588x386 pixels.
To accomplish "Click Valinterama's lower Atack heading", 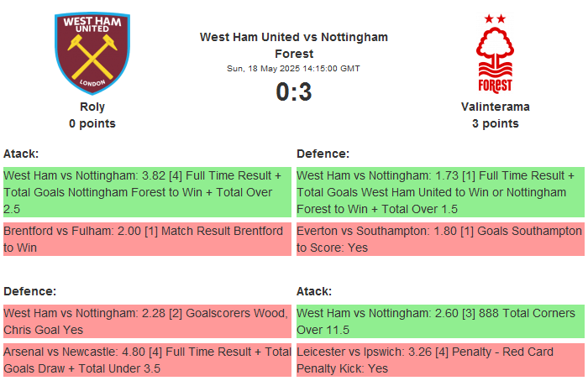I will [x=314, y=291].
